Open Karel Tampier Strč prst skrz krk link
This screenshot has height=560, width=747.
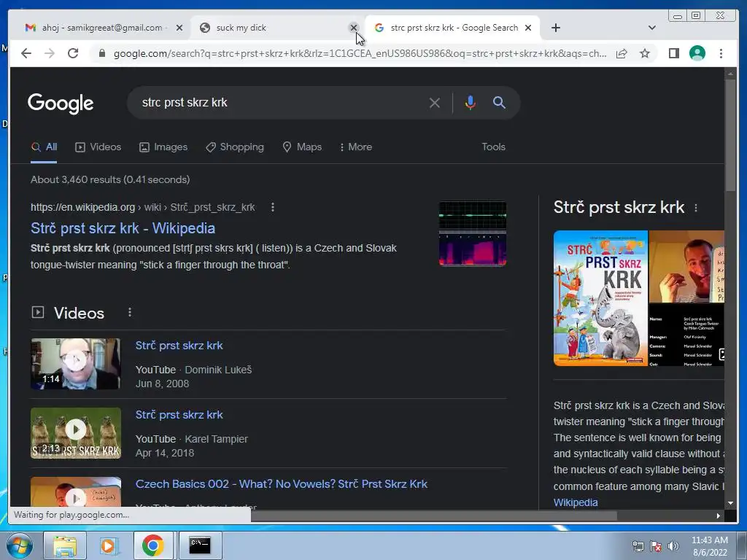click(179, 415)
